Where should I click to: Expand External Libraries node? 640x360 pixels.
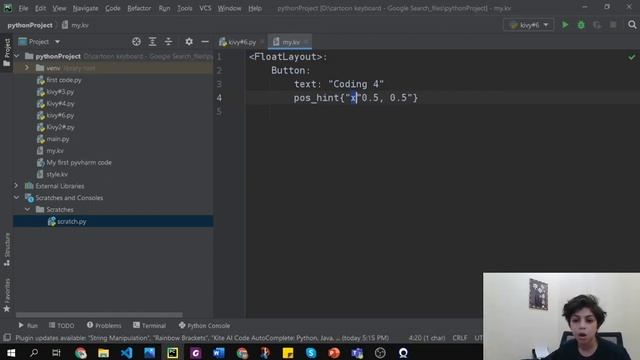pyautogui.click(x=16, y=186)
